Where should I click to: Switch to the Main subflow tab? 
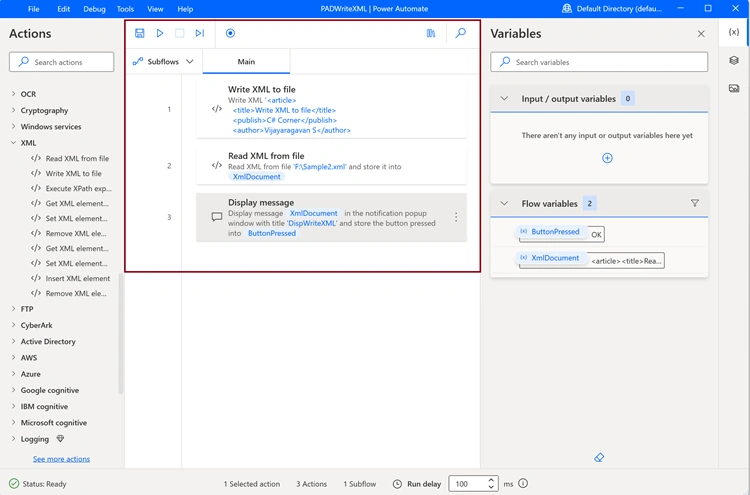tap(246, 62)
